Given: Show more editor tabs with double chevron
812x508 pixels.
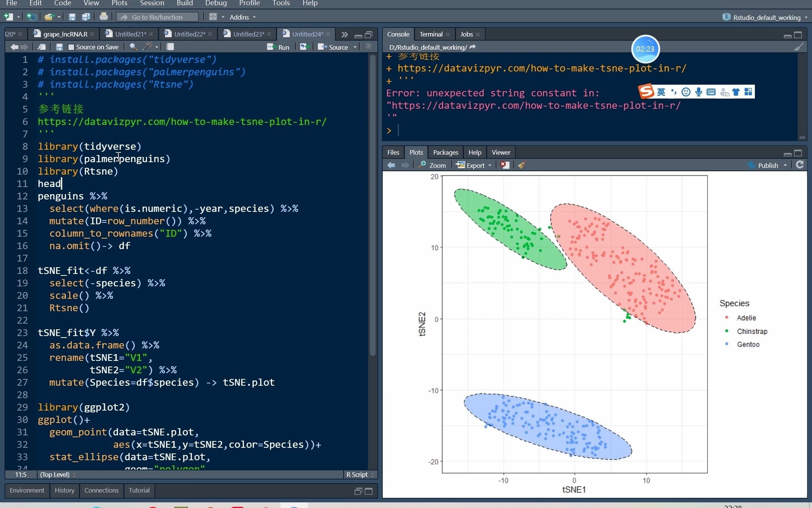Looking at the screenshot, I should click(344, 35).
